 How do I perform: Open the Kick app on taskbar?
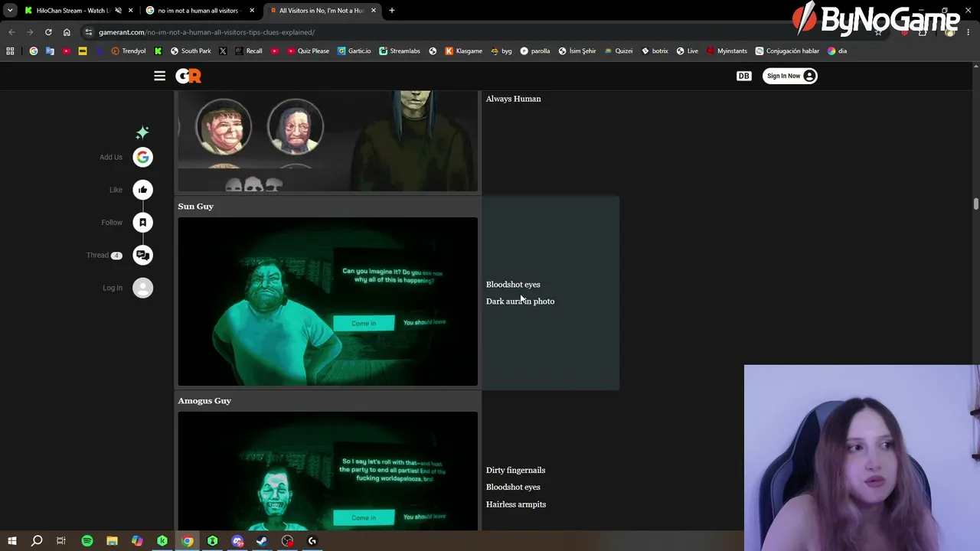tap(162, 541)
